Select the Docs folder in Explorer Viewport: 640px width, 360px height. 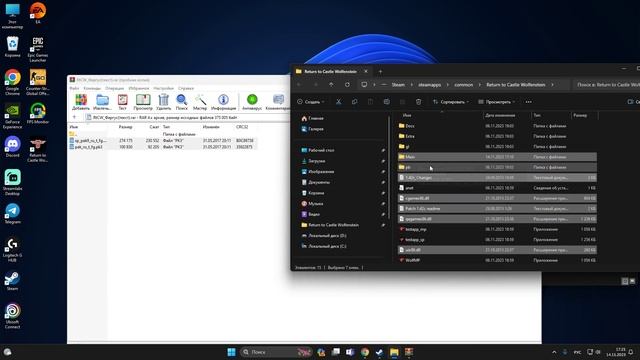click(x=497, y=126)
